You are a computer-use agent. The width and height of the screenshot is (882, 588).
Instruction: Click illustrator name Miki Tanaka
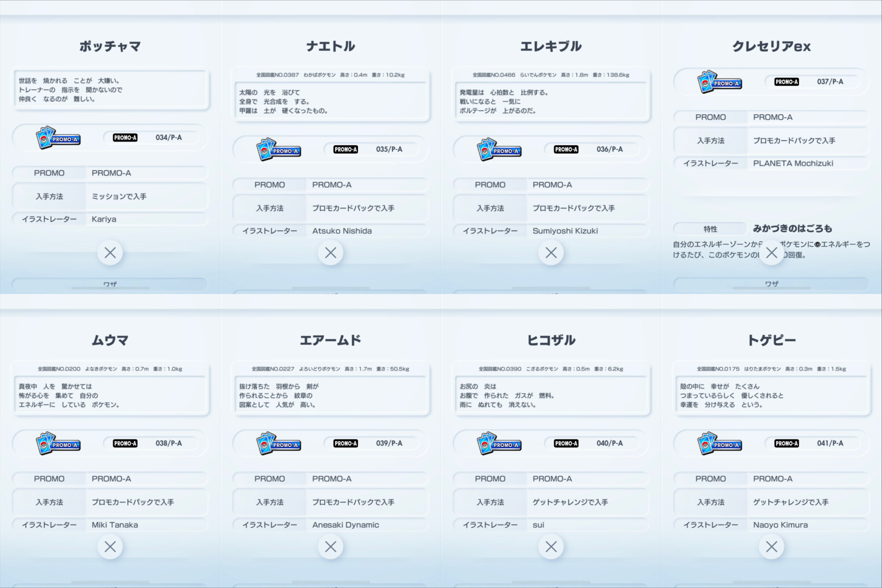tap(115, 525)
